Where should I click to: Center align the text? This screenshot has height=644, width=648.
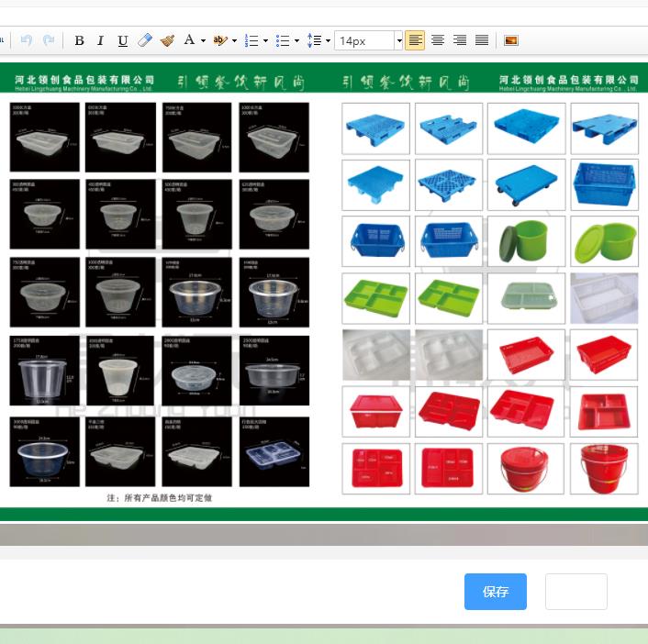[x=438, y=40]
